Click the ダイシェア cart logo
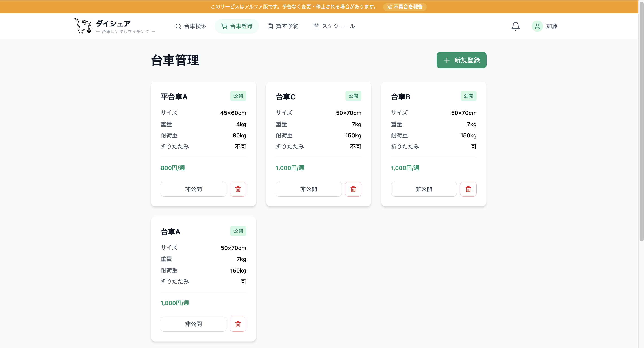The width and height of the screenshot is (644, 348). 83,26
